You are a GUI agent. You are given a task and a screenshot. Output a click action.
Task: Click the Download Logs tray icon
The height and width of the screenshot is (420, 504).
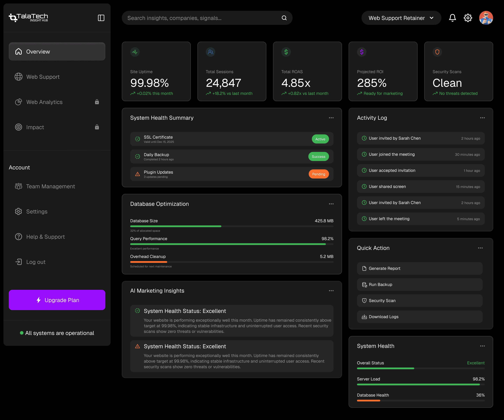point(364,317)
